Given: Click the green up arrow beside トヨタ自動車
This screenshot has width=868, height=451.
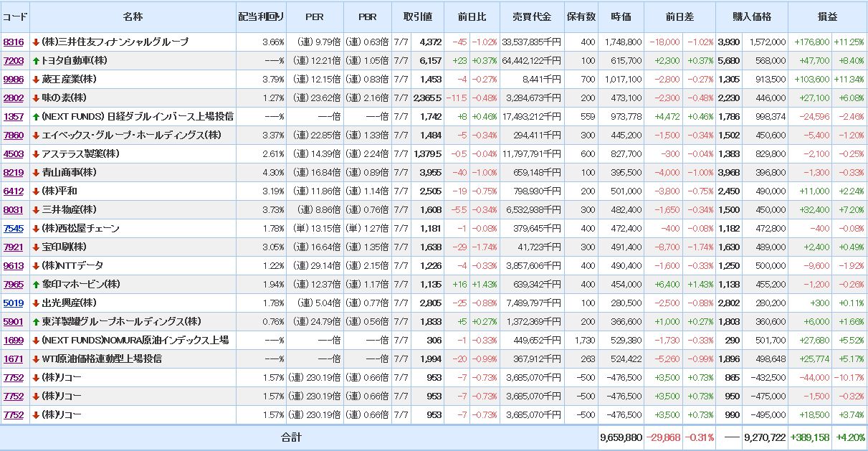Looking at the screenshot, I should 36,61.
